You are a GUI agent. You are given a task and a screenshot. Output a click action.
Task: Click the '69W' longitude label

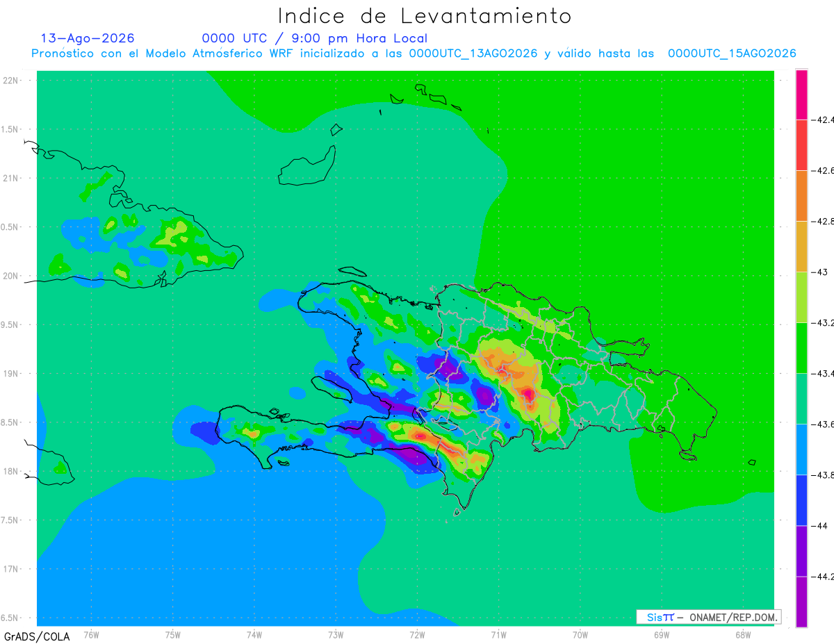click(662, 634)
